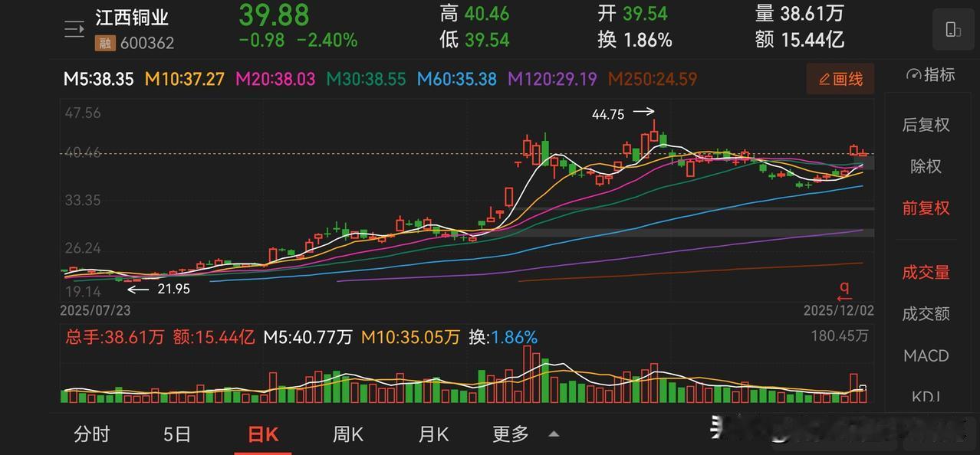Image resolution: width=980 pixels, height=455 pixels.
Task: Click the M120:29.19 moving average label
Action: pyautogui.click(x=553, y=79)
